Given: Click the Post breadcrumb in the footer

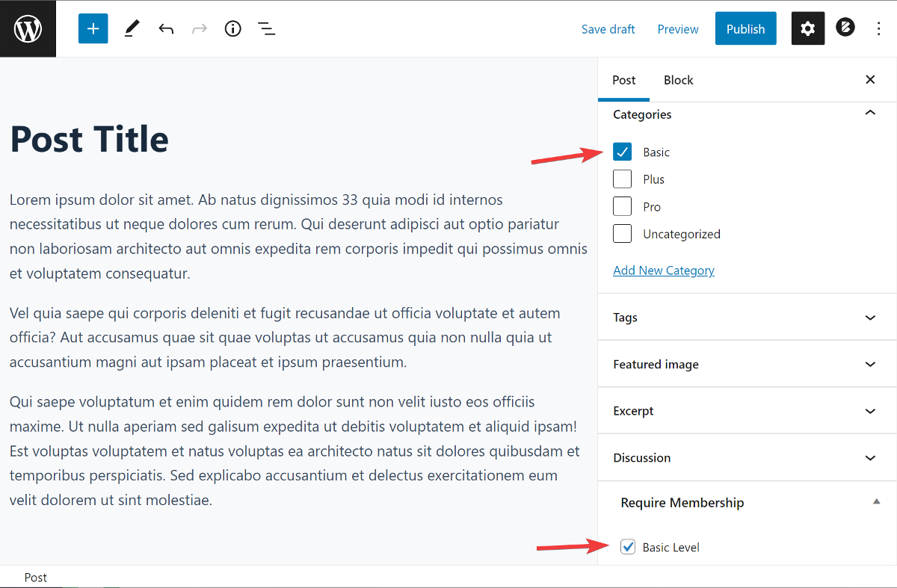Looking at the screenshot, I should click(x=36, y=577).
